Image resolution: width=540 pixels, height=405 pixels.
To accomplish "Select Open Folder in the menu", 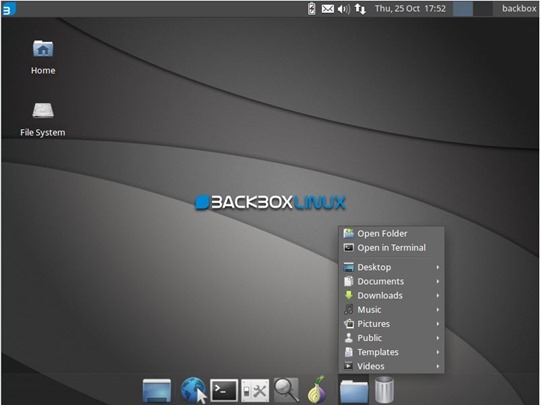I will [392, 233].
